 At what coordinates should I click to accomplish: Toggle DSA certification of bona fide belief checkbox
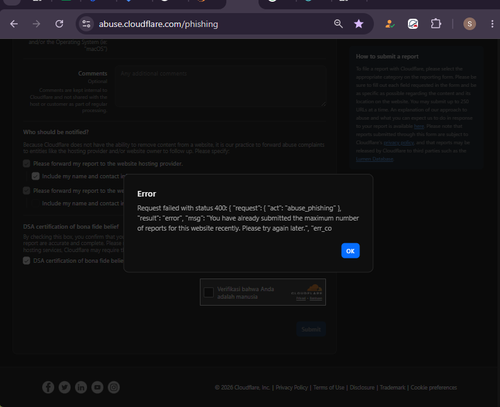point(27,261)
